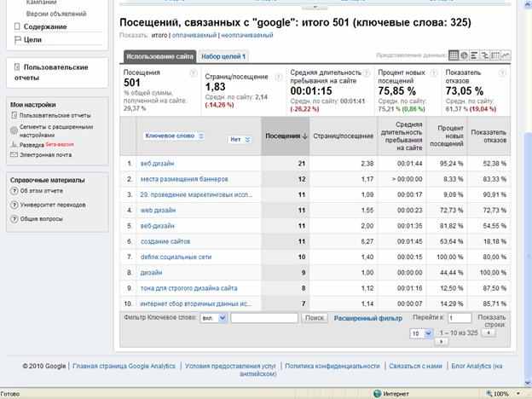Click Пользовательские отчеты document icon in settings

[x=14, y=115]
